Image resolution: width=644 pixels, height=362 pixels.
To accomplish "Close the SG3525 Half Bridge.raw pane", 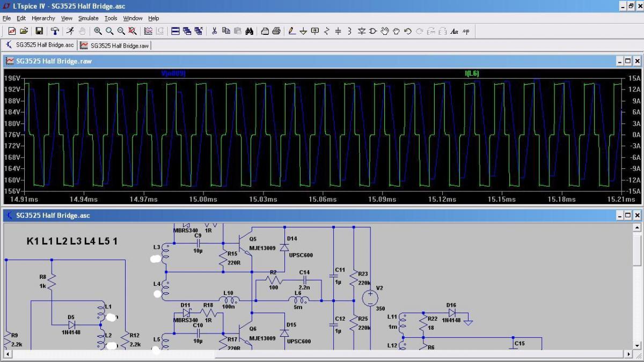I will pyautogui.click(x=637, y=61).
